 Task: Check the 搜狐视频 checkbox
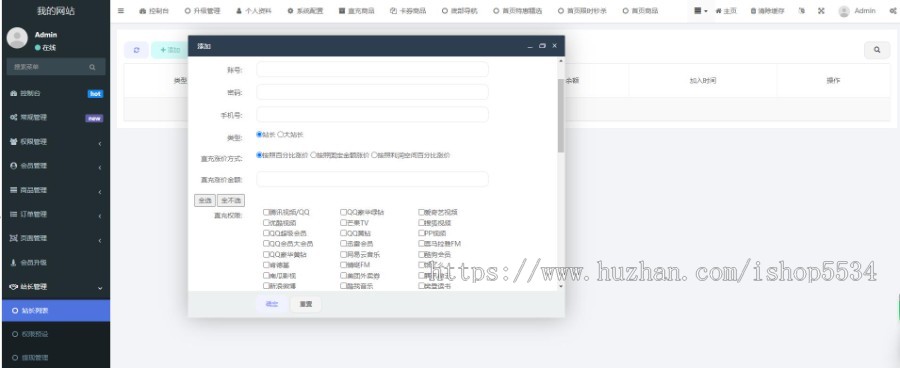click(x=421, y=223)
